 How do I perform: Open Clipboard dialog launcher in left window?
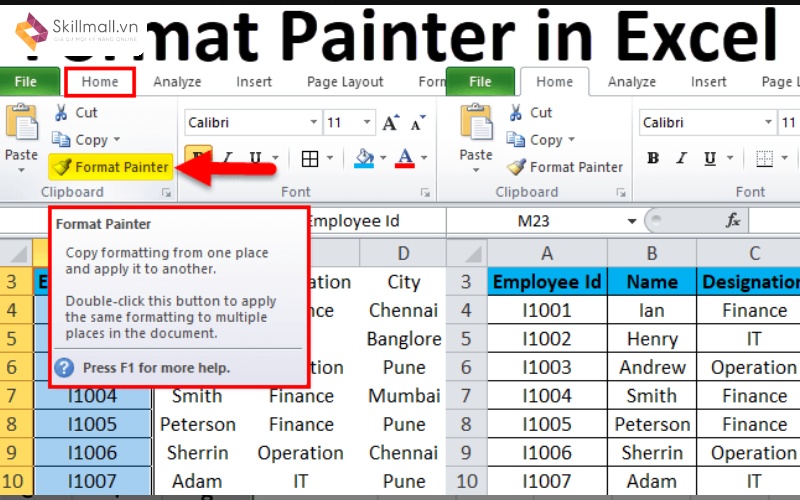166,192
